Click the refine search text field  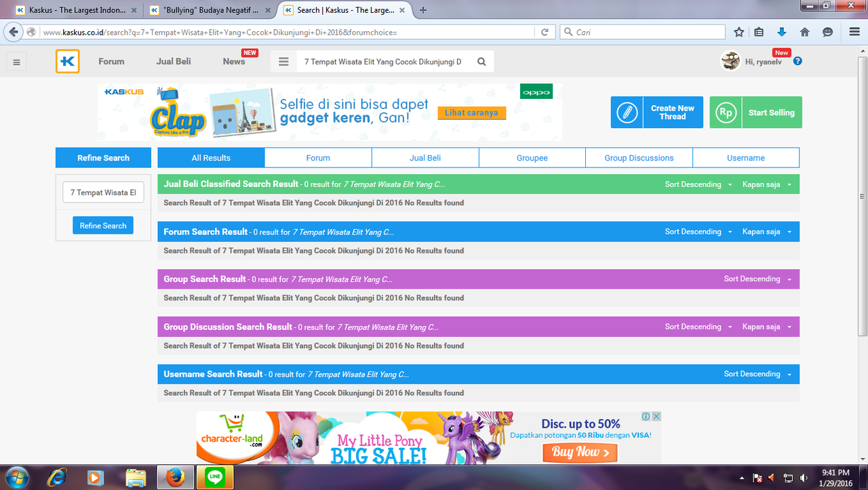point(103,192)
